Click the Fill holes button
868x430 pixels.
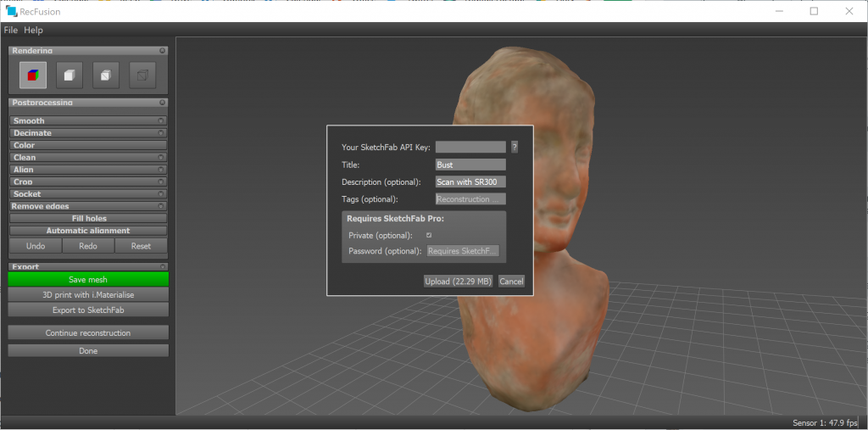tap(88, 219)
